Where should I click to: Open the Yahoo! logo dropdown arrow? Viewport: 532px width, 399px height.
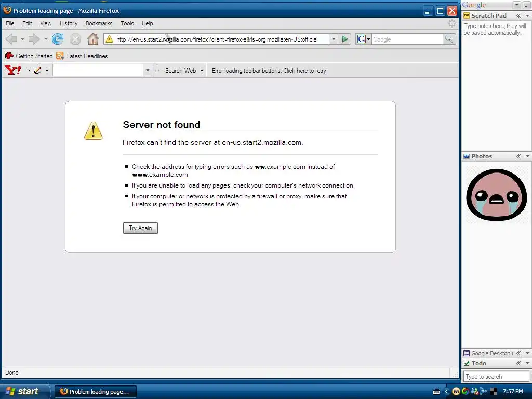tap(29, 71)
